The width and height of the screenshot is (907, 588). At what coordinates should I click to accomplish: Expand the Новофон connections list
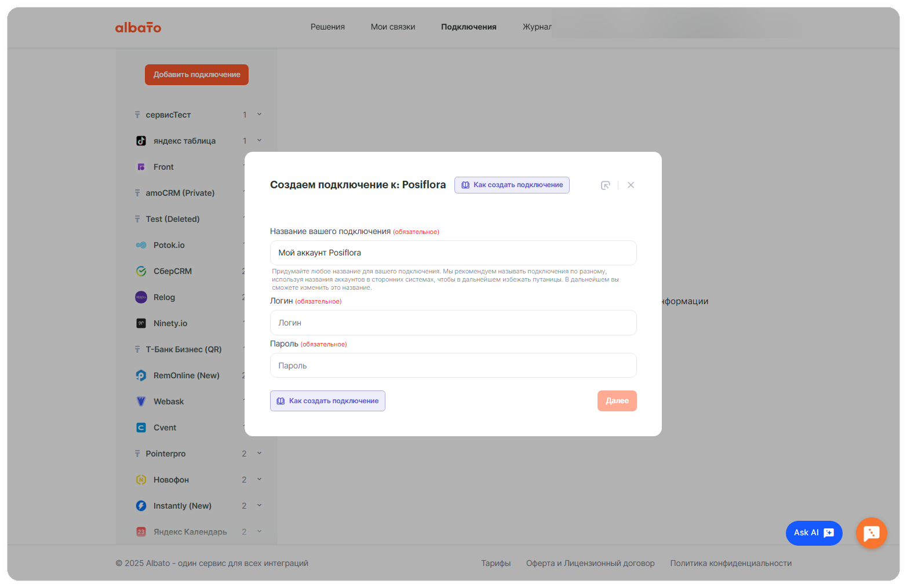point(259,479)
